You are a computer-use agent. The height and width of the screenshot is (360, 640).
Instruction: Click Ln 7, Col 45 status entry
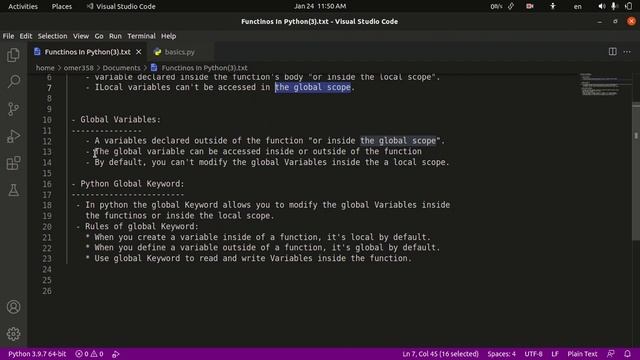click(440, 354)
